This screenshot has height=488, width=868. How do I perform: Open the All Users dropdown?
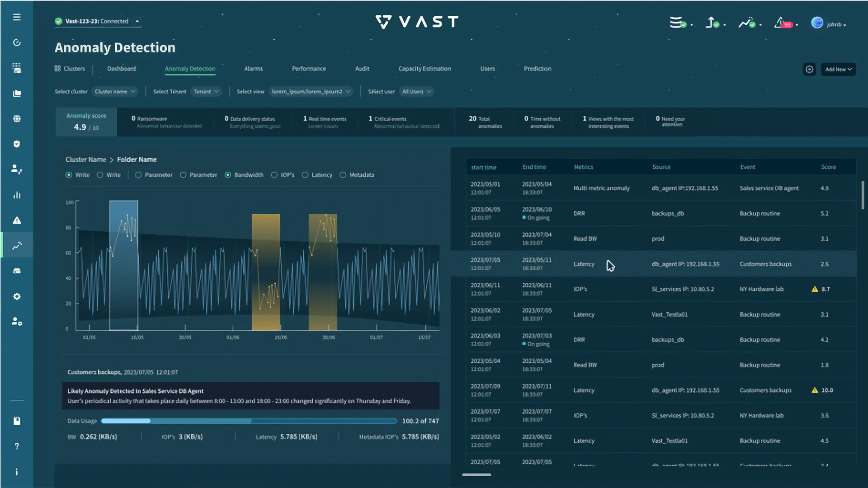pos(417,92)
